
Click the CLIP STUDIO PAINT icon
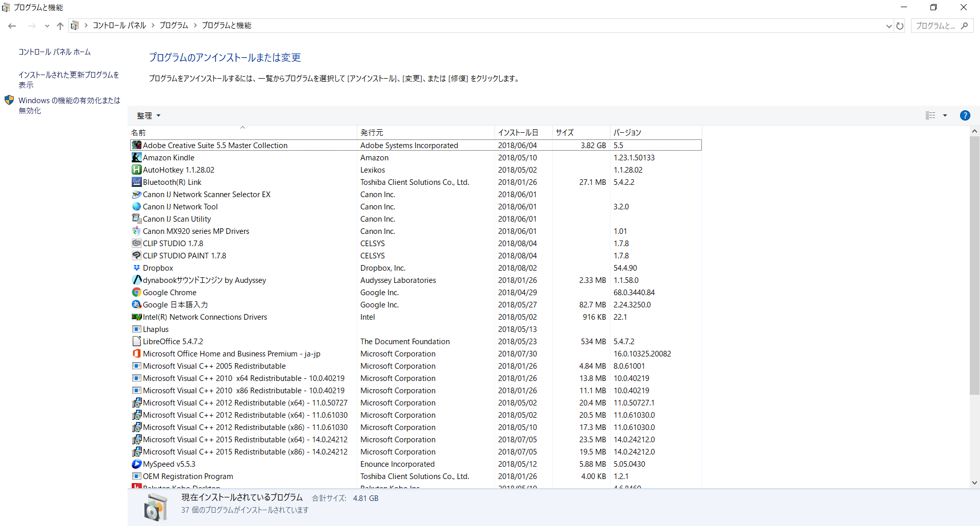point(136,256)
